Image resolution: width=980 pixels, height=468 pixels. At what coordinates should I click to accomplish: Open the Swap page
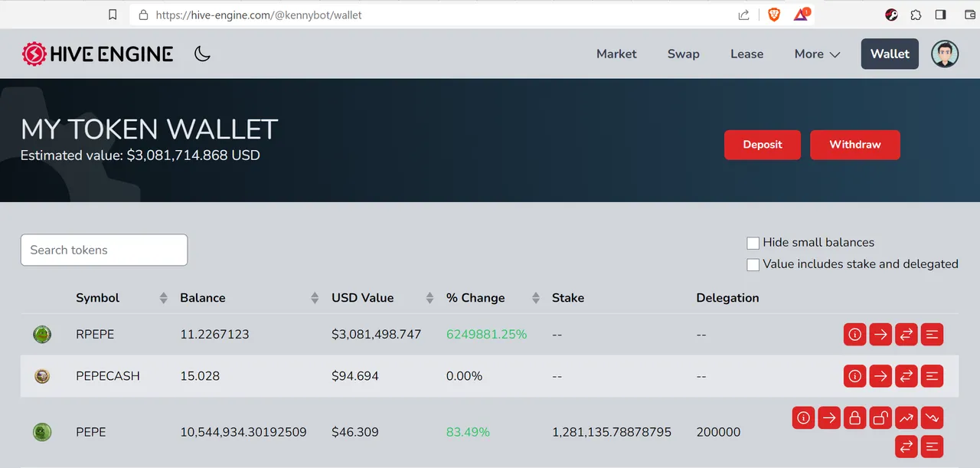[683, 54]
